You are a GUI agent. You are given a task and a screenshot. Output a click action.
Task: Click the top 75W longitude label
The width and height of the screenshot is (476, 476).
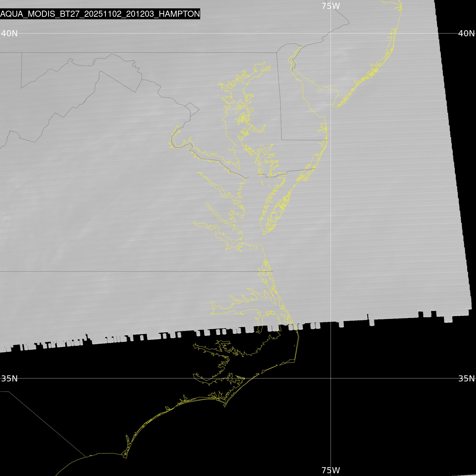tap(331, 6)
